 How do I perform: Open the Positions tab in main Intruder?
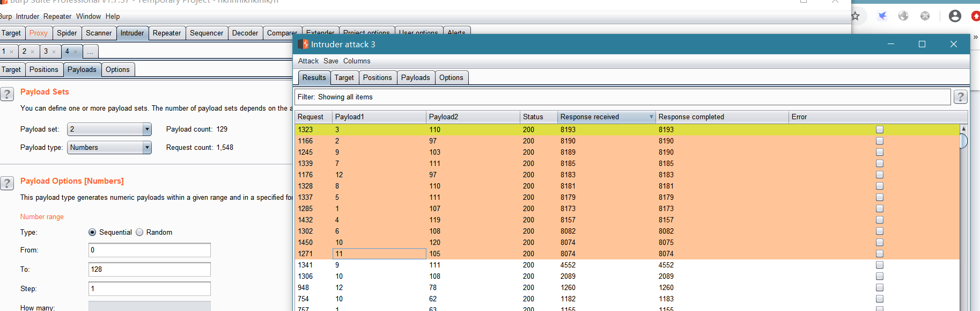[x=44, y=69]
